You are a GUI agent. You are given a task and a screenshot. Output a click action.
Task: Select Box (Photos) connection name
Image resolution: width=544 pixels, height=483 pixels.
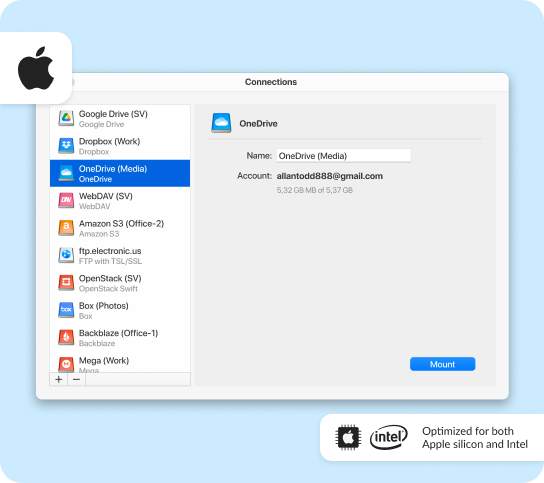tap(104, 306)
